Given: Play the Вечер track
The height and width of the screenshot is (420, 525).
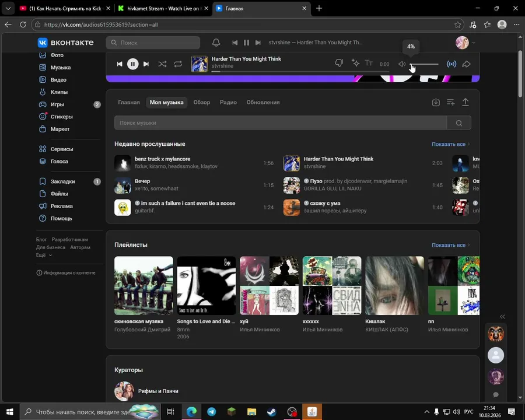Looking at the screenshot, I should (x=194, y=185).
